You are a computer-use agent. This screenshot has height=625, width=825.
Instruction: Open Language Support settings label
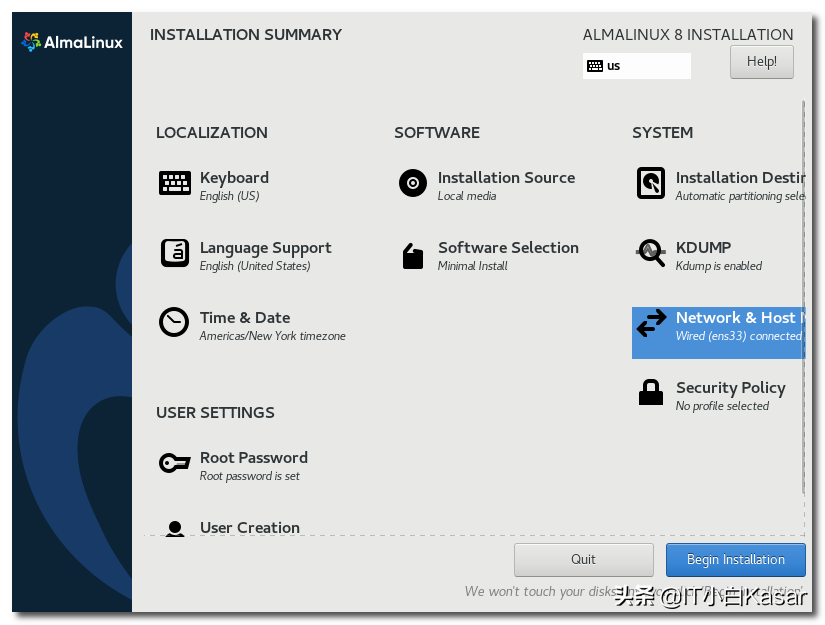point(265,248)
